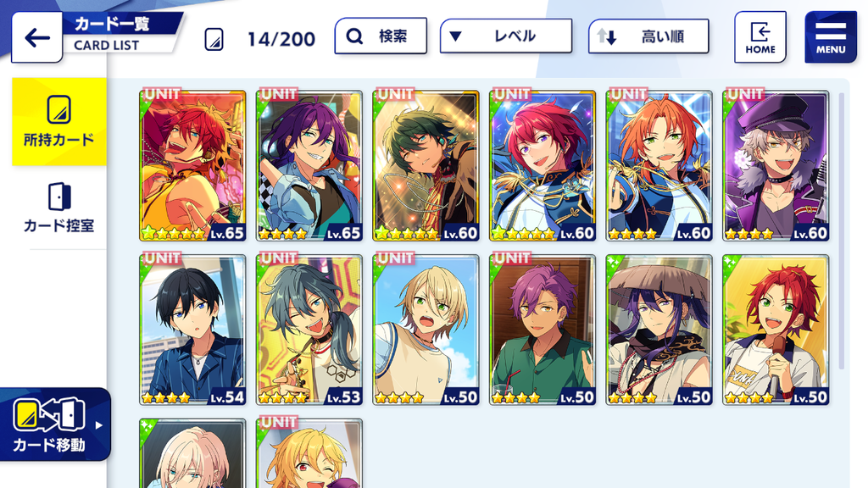Choose the straw-hat character Lv.50 card
This screenshot has height=488, width=868.
point(659,330)
